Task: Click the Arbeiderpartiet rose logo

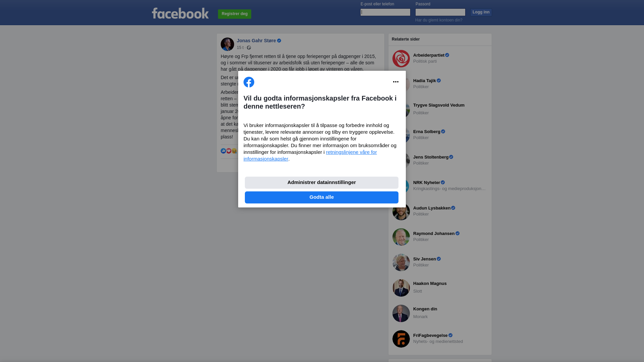Action: 401,59
